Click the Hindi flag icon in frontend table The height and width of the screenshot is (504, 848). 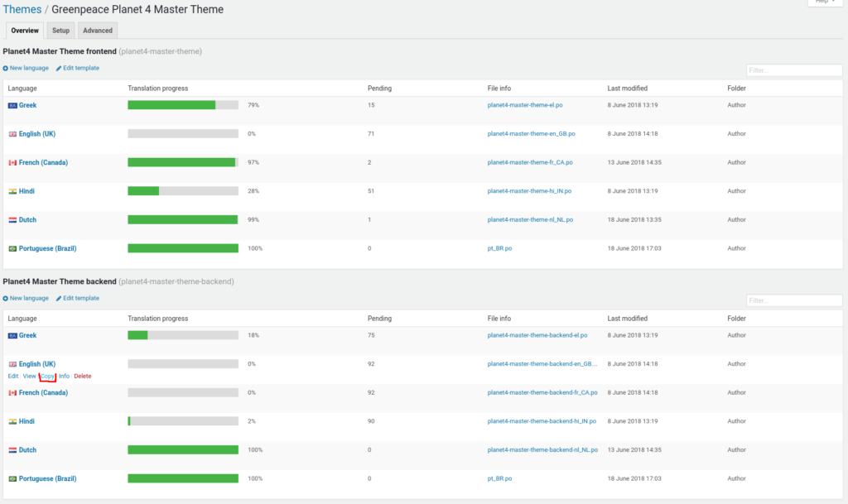click(x=12, y=191)
